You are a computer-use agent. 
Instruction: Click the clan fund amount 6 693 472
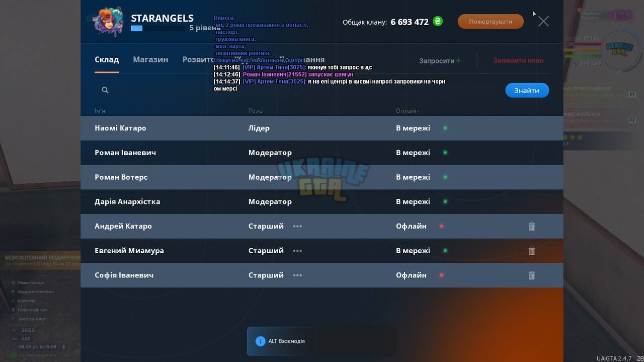(410, 22)
